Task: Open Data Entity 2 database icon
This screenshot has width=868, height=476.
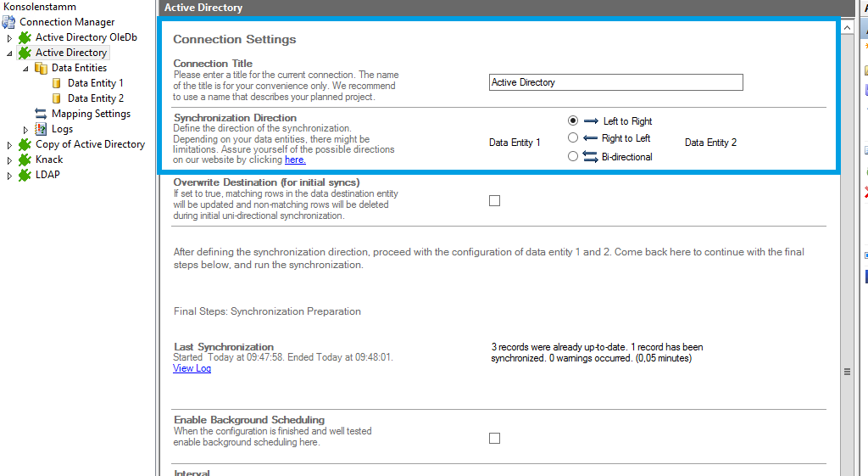Action: [57, 98]
